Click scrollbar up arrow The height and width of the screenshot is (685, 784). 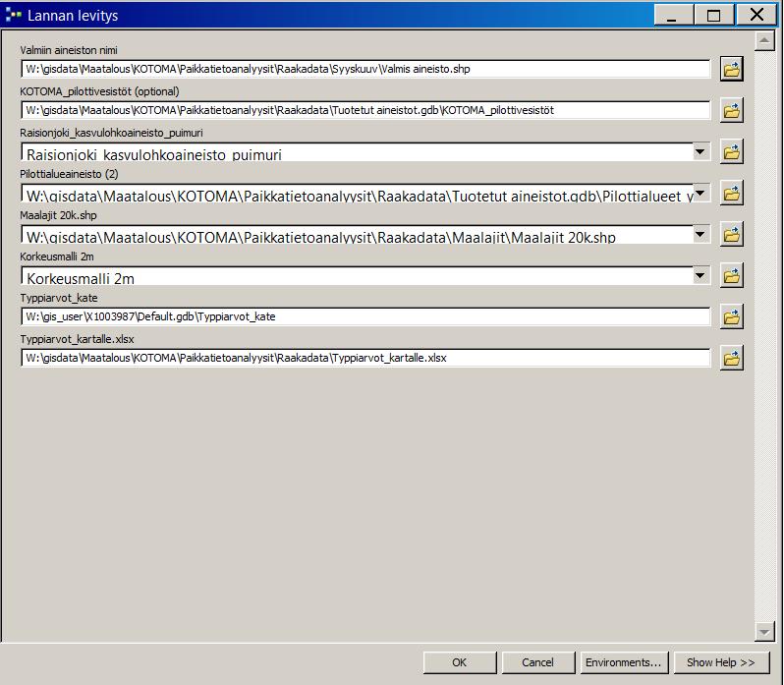pos(764,40)
